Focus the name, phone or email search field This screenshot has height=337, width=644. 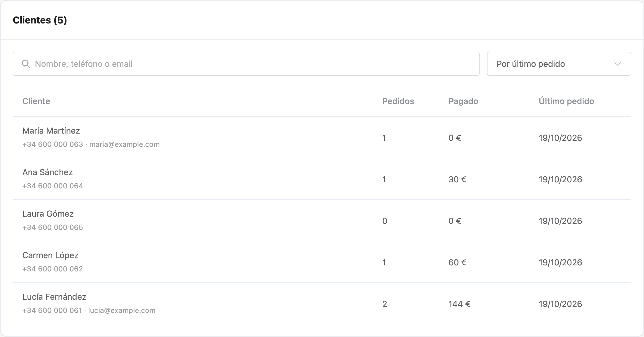[x=246, y=64]
